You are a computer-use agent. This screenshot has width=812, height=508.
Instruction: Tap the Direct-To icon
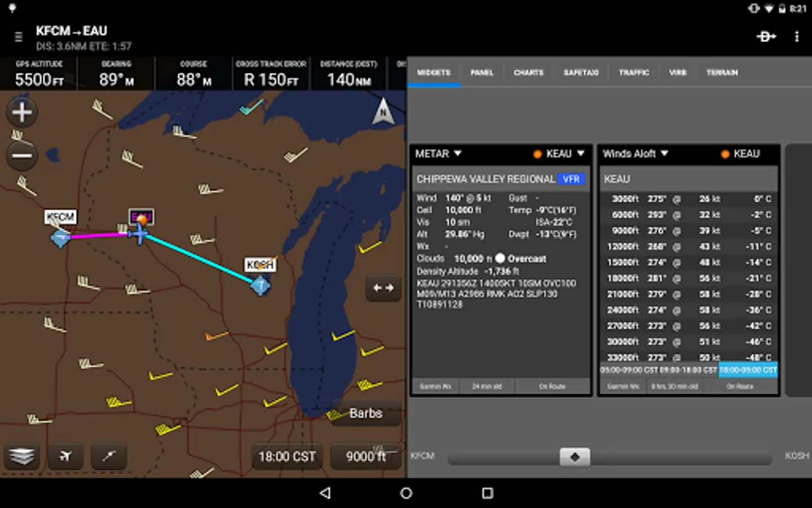pyautogui.click(x=766, y=37)
